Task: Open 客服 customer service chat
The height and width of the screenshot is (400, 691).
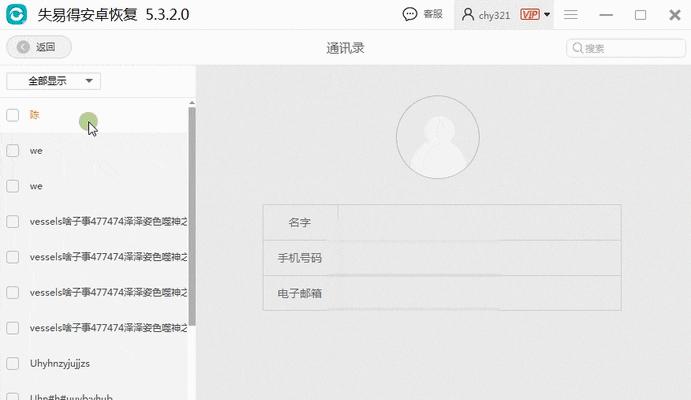Action: (422, 14)
